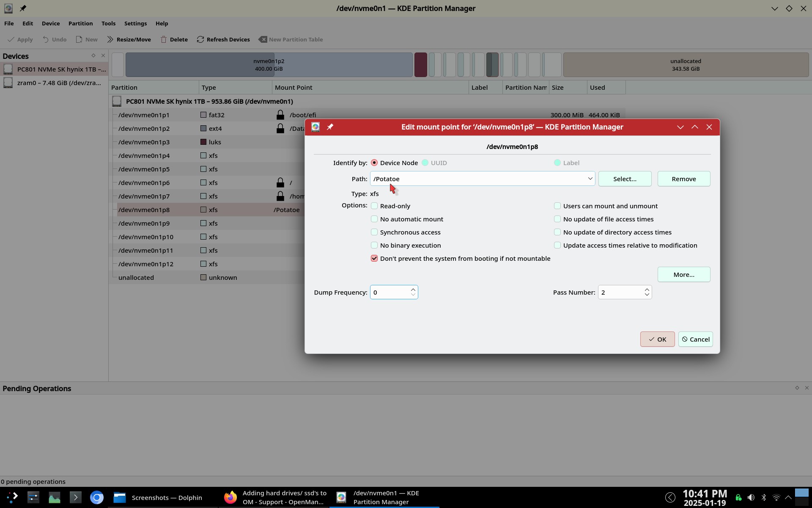Click the volume icon in system tray
The width and height of the screenshot is (812, 508).
tap(751, 497)
